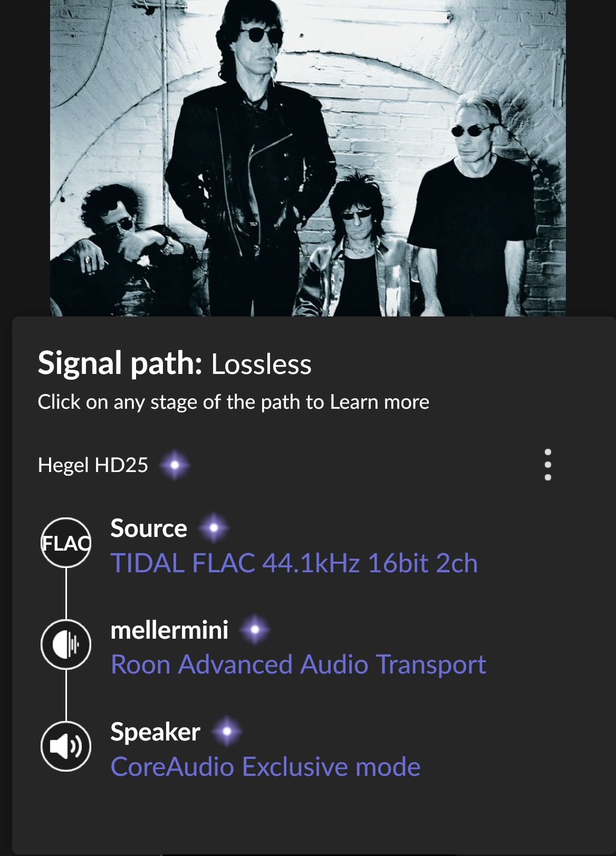The width and height of the screenshot is (616, 856).
Task: Open CoreAudio Exclusive mode link
Action: (266, 766)
